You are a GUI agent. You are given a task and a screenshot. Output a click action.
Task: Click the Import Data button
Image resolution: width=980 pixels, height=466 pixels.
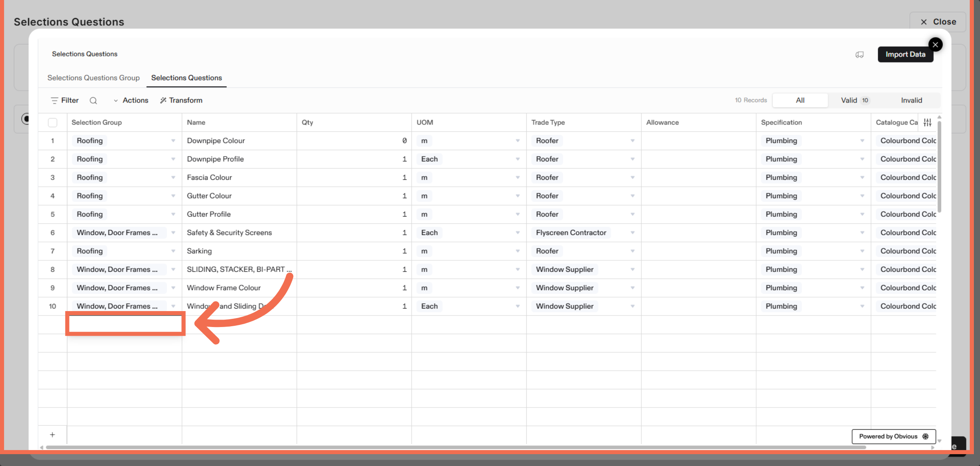click(x=905, y=54)
